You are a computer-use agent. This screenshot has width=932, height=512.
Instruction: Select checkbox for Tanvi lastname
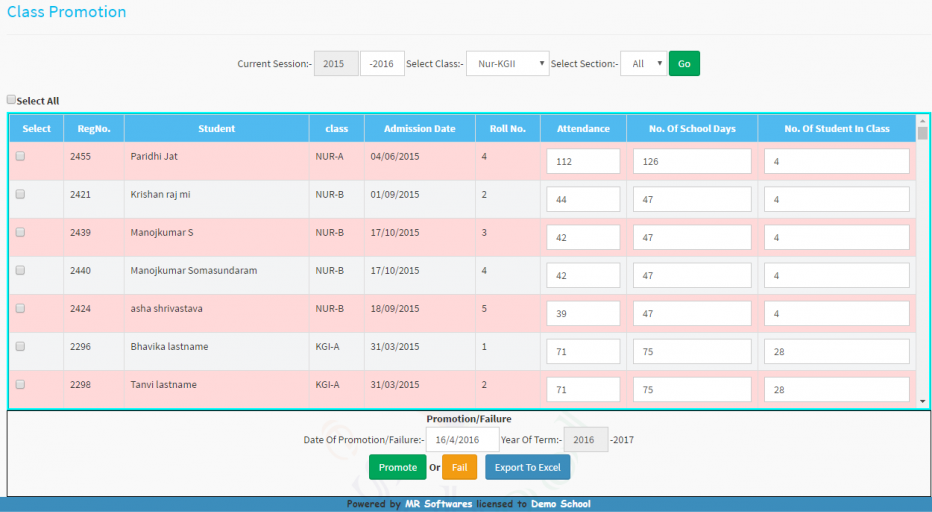[20, 384]
